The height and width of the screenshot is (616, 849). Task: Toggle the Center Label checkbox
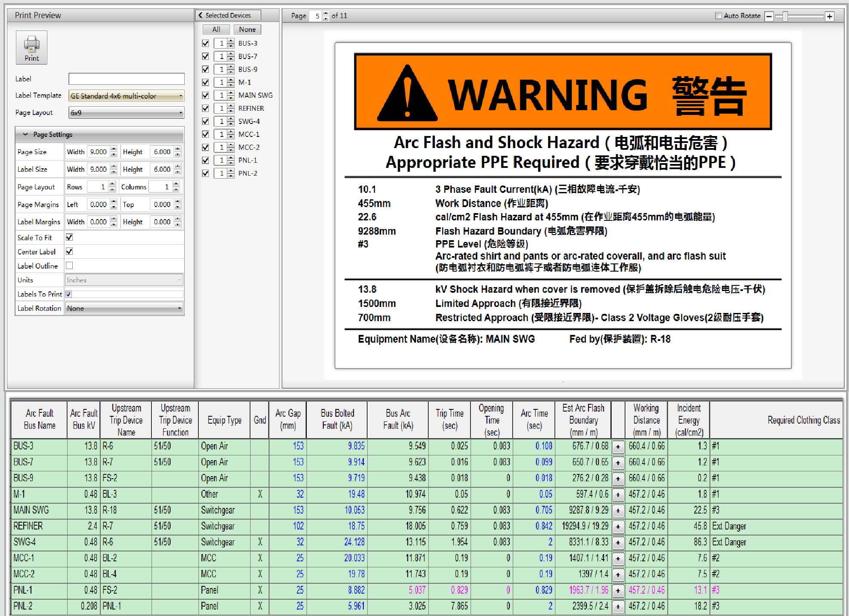point(69,251)
